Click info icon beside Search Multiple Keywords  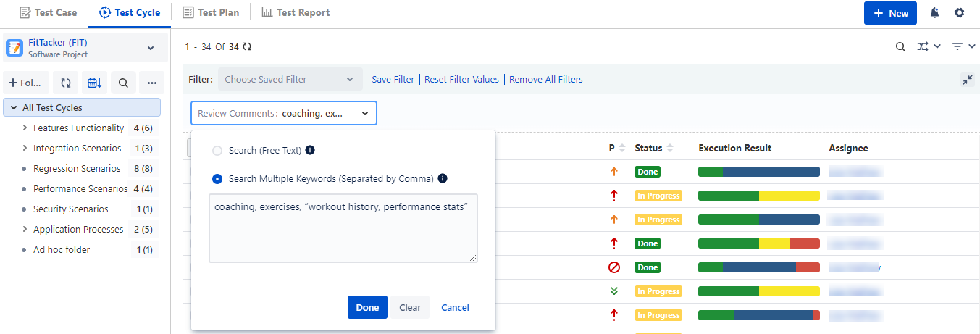(x=443, y=178)
